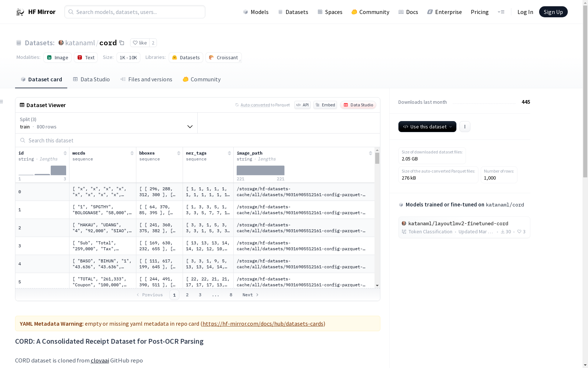Click the Text modality tag
The image size is (588, 368).
[86, 57]
